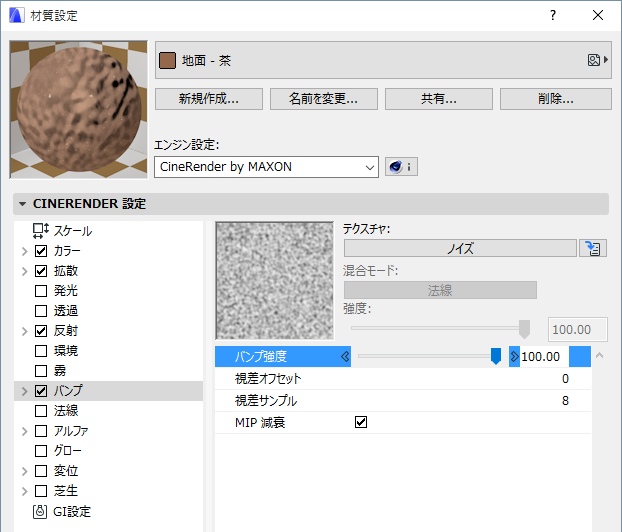
Task: Enable the 透過 channel checkbox
Action: 41,311
